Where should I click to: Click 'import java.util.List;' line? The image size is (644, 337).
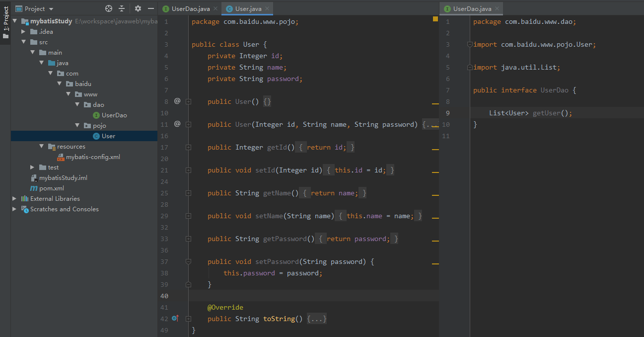(517, 67)
